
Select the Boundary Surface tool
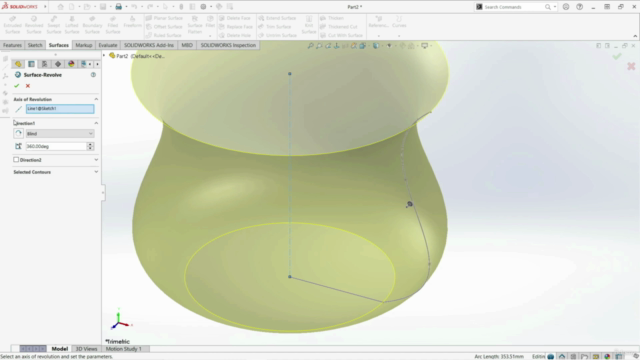point(92,25)
